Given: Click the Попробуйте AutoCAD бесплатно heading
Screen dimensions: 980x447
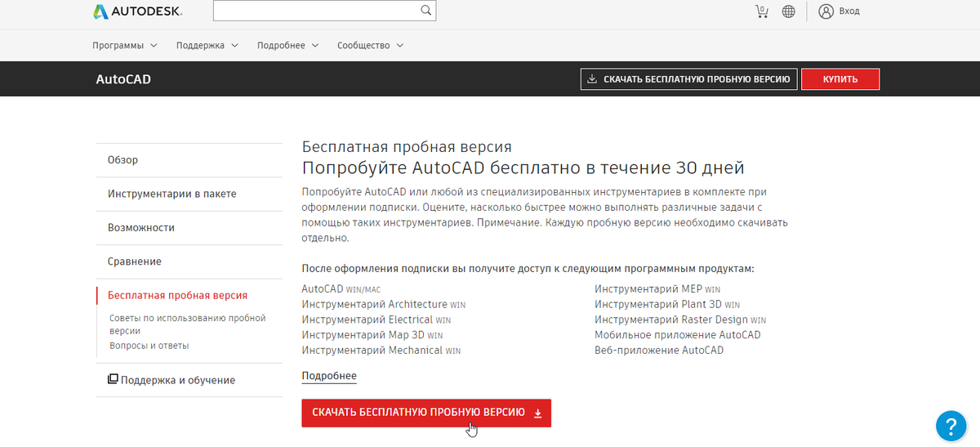Looking at the screenshot, I should pyautogui.click(x=523, y=168).
